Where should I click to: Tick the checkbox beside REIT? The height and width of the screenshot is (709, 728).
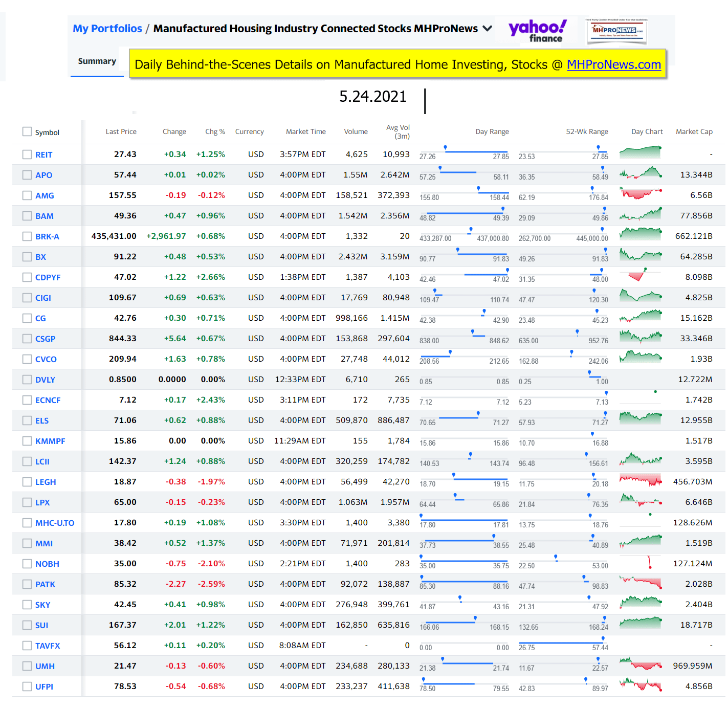click(27, 154)
